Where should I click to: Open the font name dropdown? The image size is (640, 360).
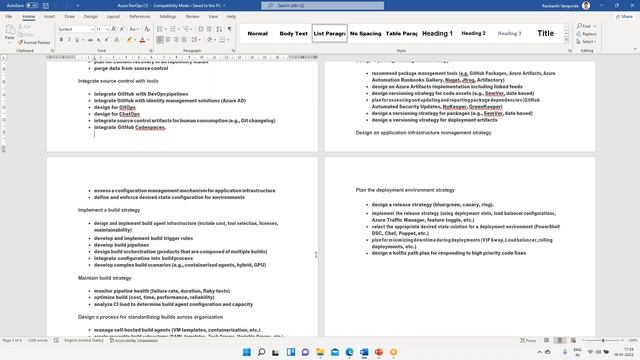(92, 29)
